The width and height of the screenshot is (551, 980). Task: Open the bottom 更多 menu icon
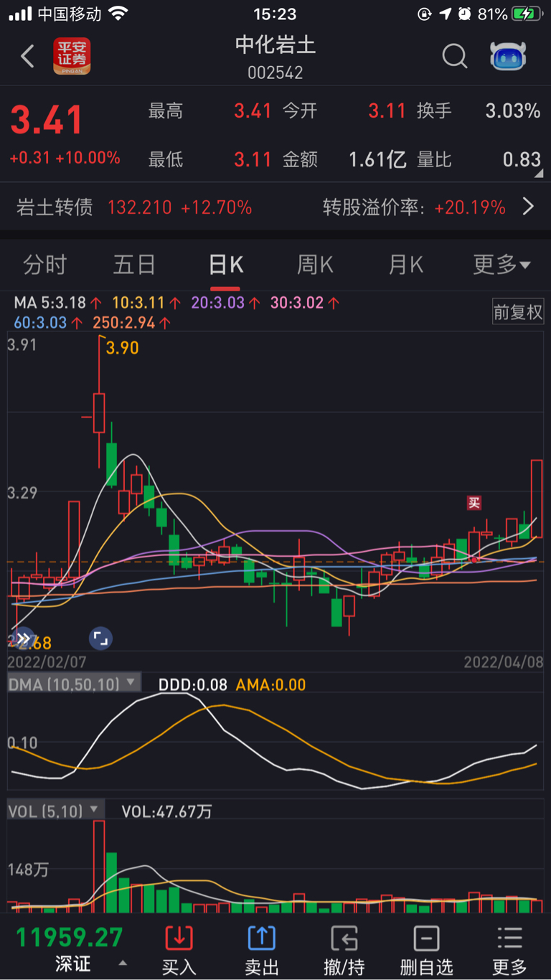[x=509, y=938]
